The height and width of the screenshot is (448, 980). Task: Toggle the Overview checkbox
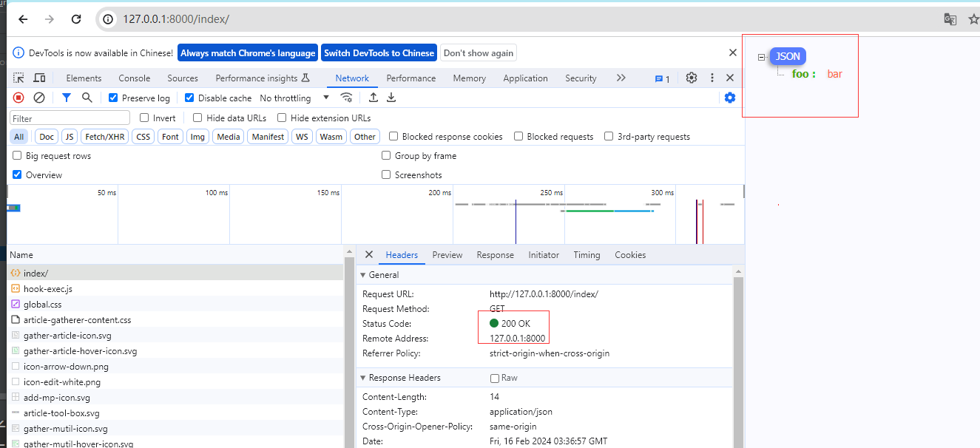tap(17, 174)
